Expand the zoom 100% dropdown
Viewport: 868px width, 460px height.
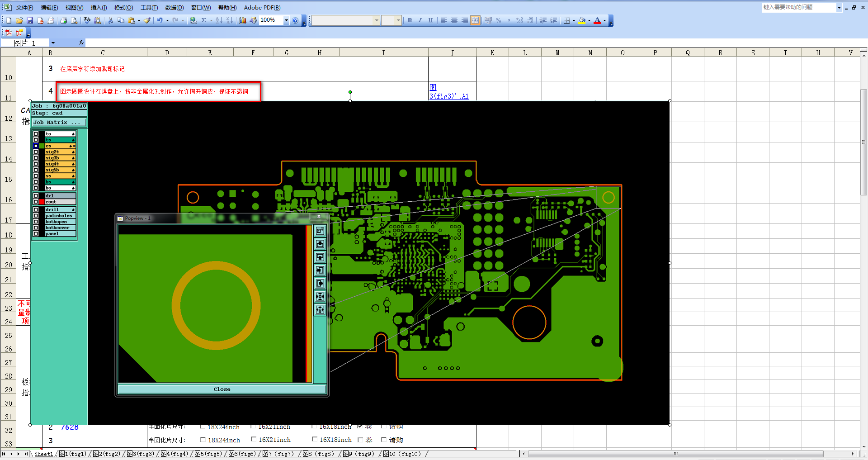coord(286,20)
